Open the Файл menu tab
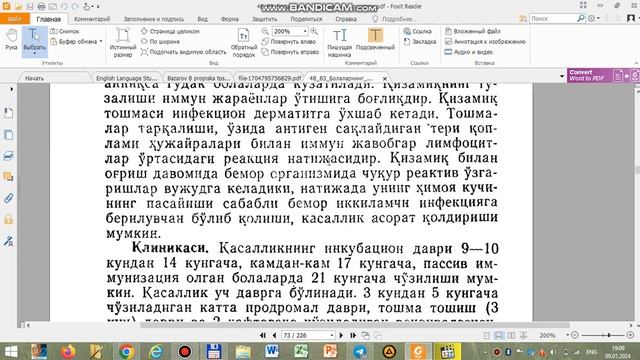Image resolution: width=640 pixels, height=360 pixels. [x=15, y=19]
